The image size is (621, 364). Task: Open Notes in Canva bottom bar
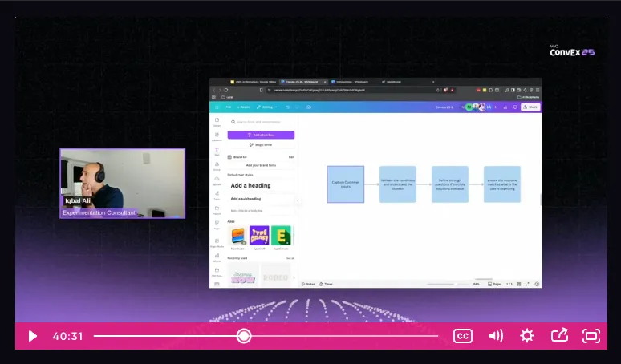point(309,284)
